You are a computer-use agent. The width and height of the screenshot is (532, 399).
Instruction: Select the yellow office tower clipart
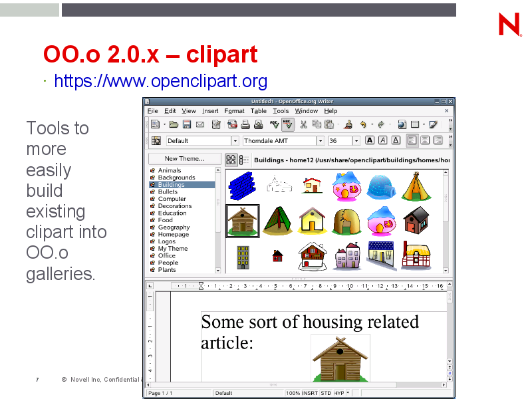pyautogui.click(x=243, y=257)
